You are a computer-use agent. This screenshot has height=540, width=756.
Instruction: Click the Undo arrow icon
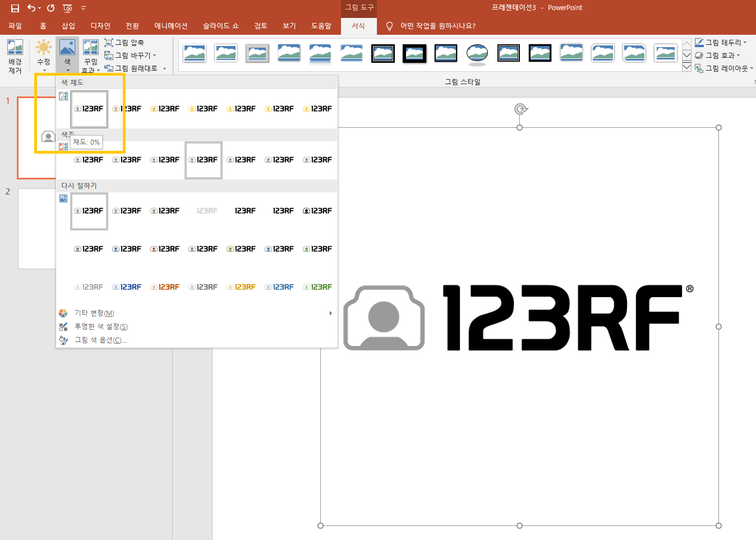[31, 8]
